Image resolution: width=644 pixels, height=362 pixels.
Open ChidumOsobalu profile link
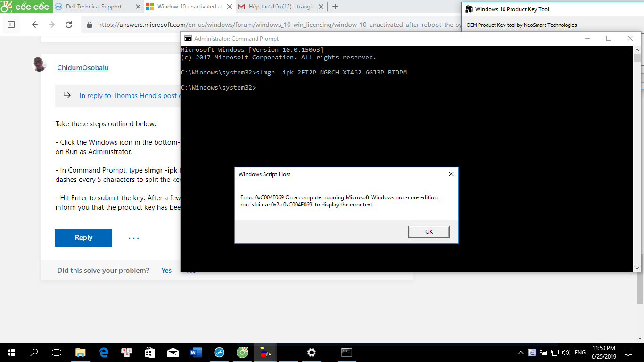[83, 67]
